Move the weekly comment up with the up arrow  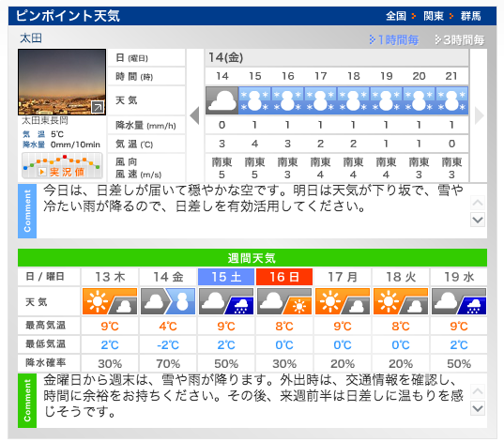tap(478, 391)
